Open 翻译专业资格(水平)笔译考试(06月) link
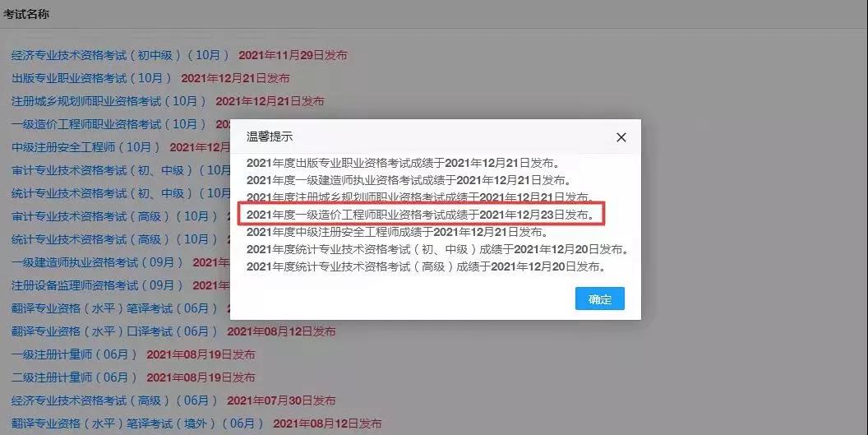Viewport: 868px width, 435px height. tap(114, 308)
